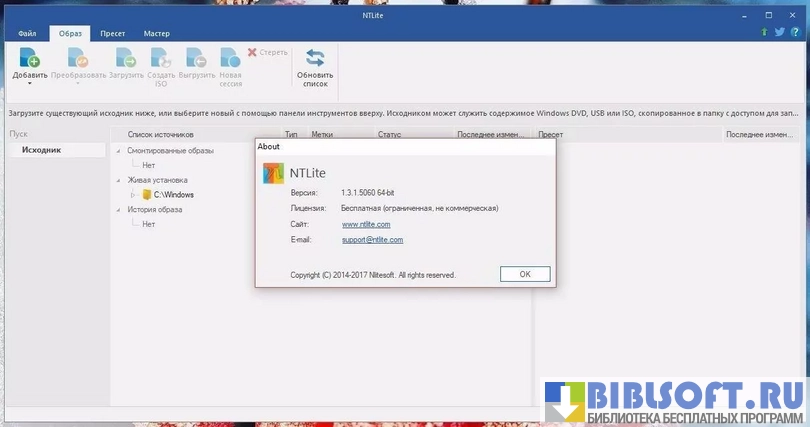The width and height of the screenshot is (810, 427).
Task: Click the support@ntlite.com email link
Action: point(372,240)
